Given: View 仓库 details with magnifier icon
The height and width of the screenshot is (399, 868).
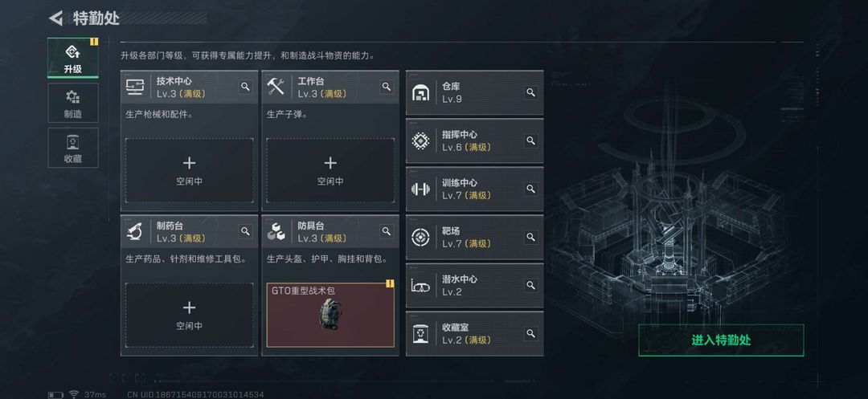Looking at the screenshot, I should pyautogui.click(x=531, y=93).
